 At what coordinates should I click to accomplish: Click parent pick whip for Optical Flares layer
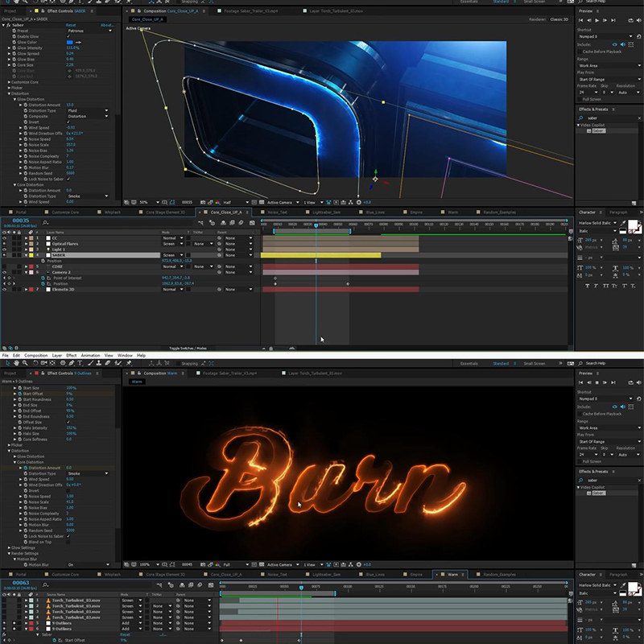[x=219, y=244]
